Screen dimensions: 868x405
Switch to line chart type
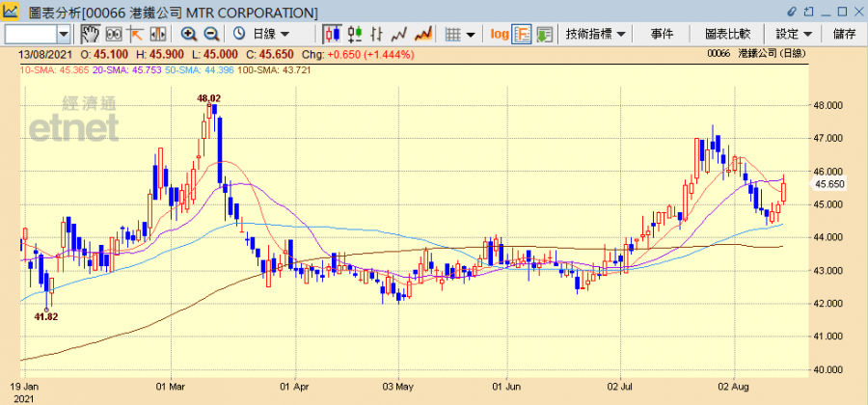tap(397, 34)
